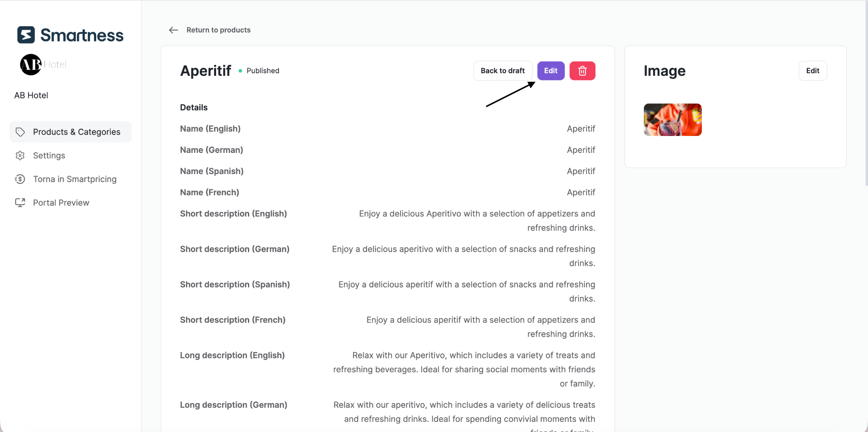Click the purple Edit button for Aperitif
The height and width of the screenshot is (432, 868).
[x=551, y=71]
